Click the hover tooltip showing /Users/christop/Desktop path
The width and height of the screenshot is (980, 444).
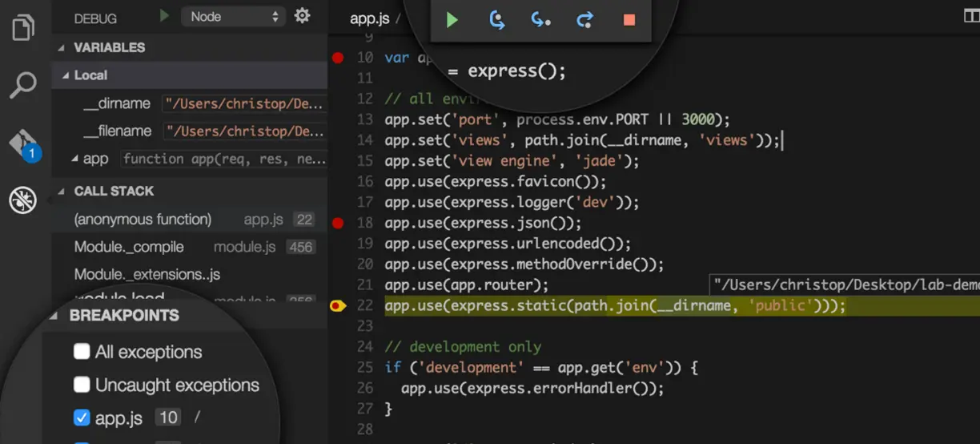pos(845,285)
